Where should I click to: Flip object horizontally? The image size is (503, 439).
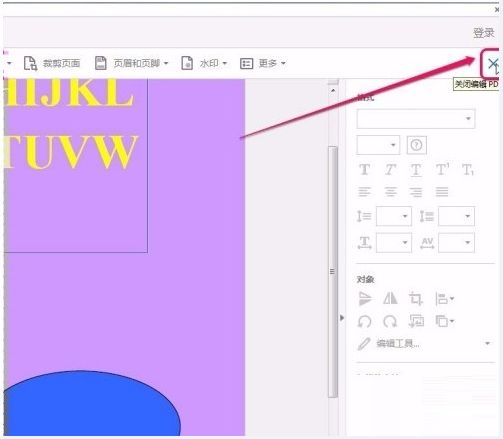click(x=390, y=298)
